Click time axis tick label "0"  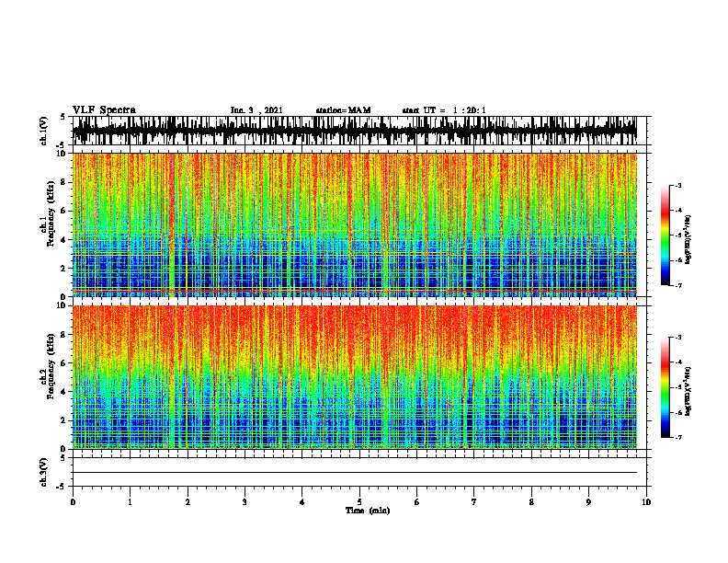pyautogui.click(x=73, y=502)
